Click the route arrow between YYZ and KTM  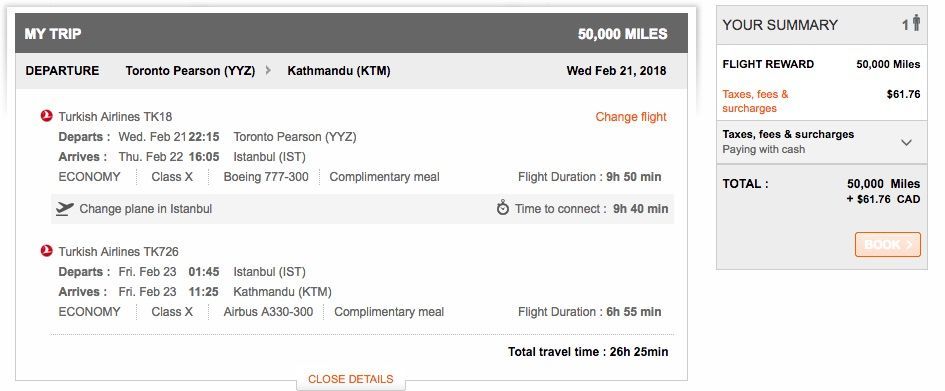[268, 70]
